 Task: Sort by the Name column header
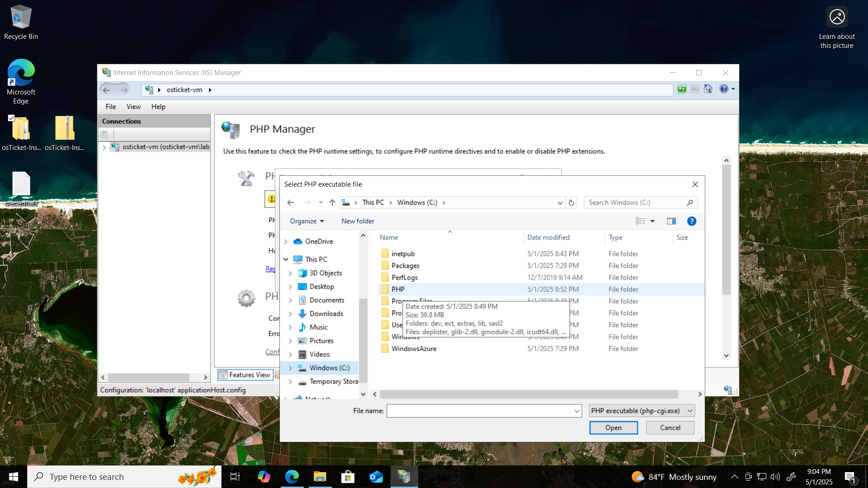coord(389,238)
